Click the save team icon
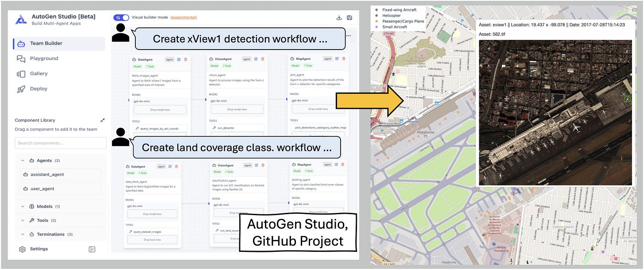Screen dimensions: 644x270 coord(349,18)
